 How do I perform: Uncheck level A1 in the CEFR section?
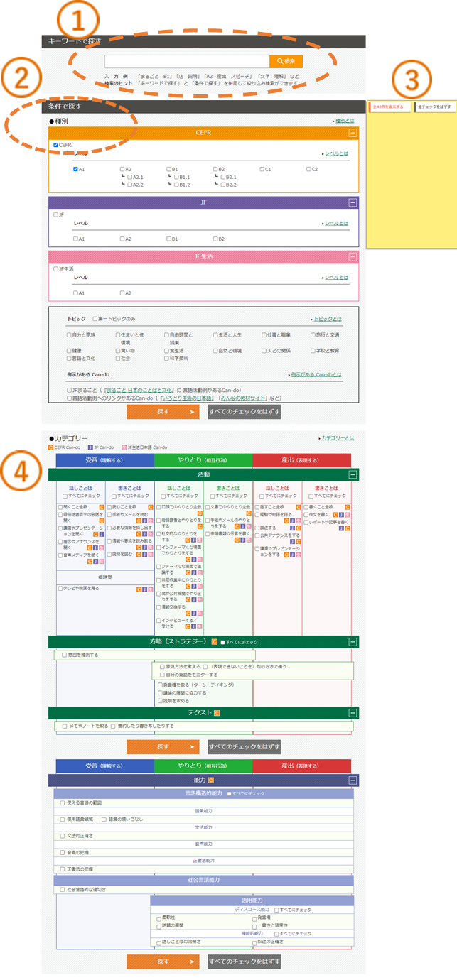(76, 169)
